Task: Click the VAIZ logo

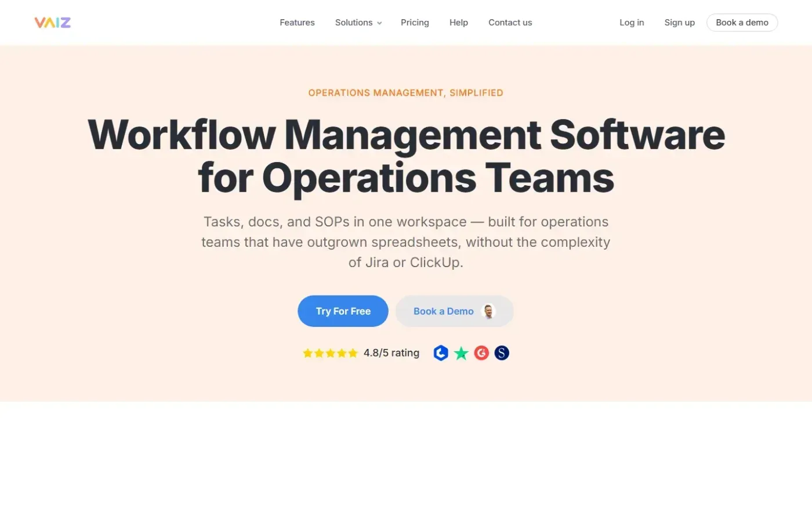Action: click(52, 23)
